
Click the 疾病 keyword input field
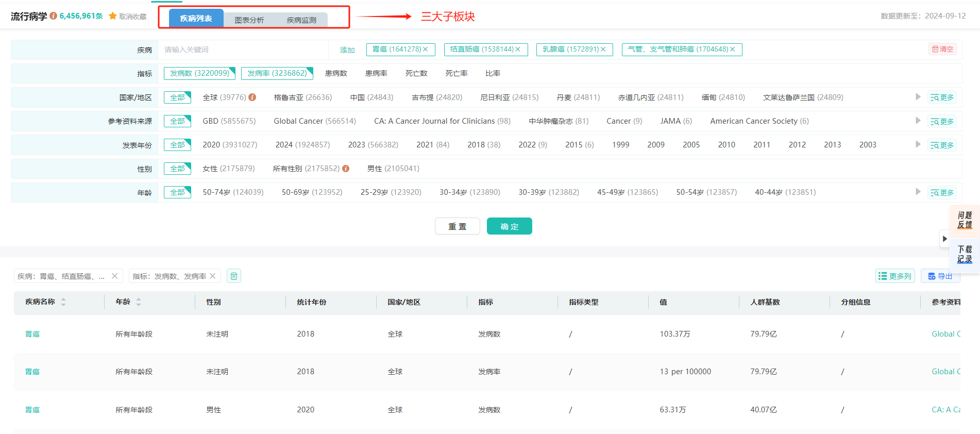click(242, 49)
